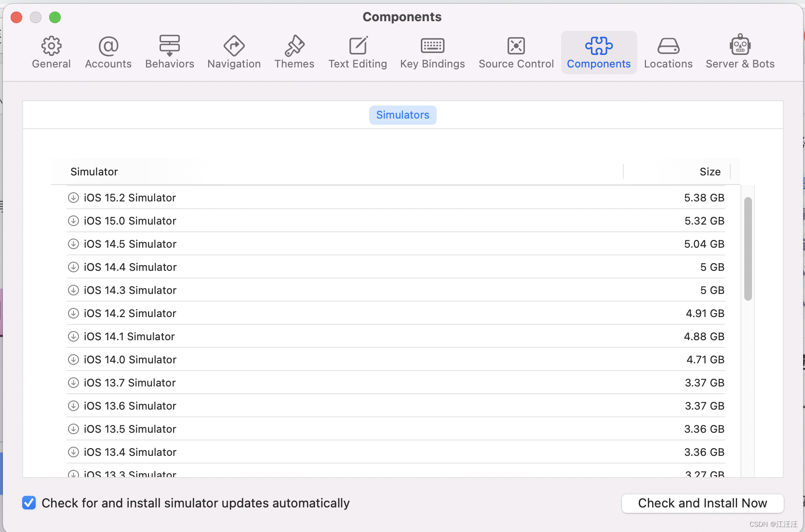Select the 4.91 GB size cell

click(705, 313)
